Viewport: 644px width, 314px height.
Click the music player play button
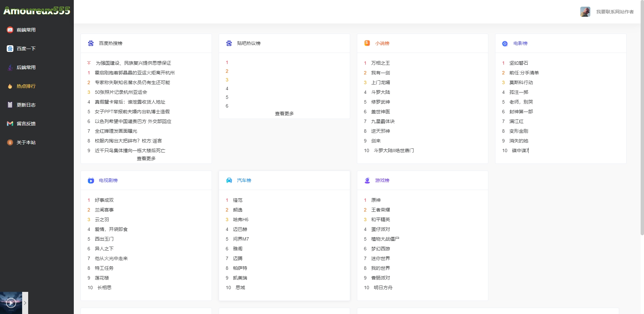[x=11, y=303]
